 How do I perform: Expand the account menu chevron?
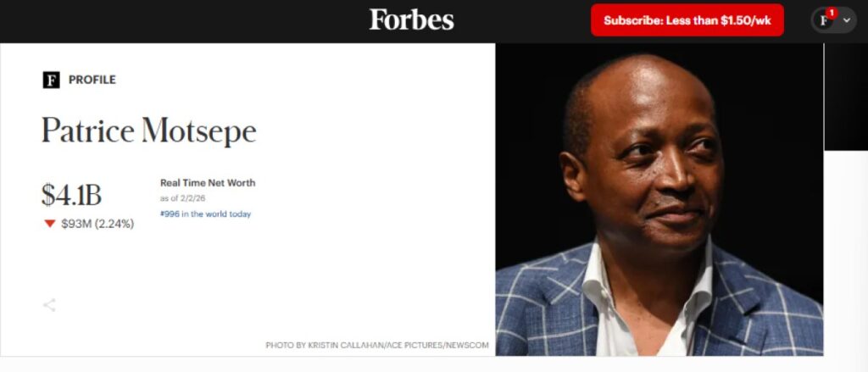847,20
